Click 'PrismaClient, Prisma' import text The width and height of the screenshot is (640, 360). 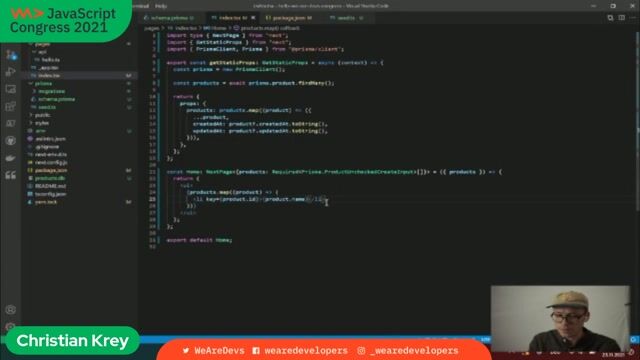point(229,49)
